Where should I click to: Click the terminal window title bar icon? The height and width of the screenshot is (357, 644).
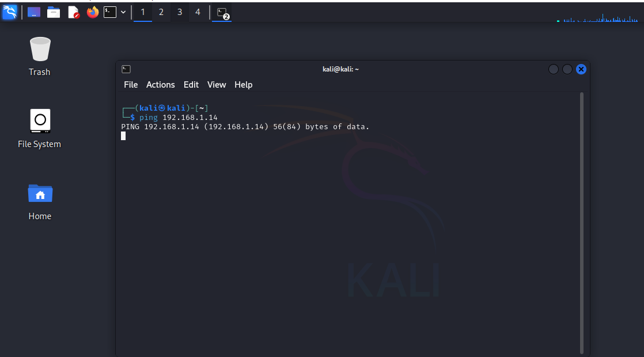(126, 69)
